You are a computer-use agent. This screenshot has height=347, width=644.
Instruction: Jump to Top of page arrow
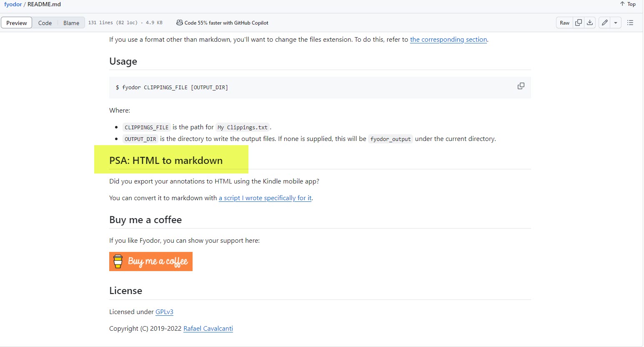pos(627,4)
